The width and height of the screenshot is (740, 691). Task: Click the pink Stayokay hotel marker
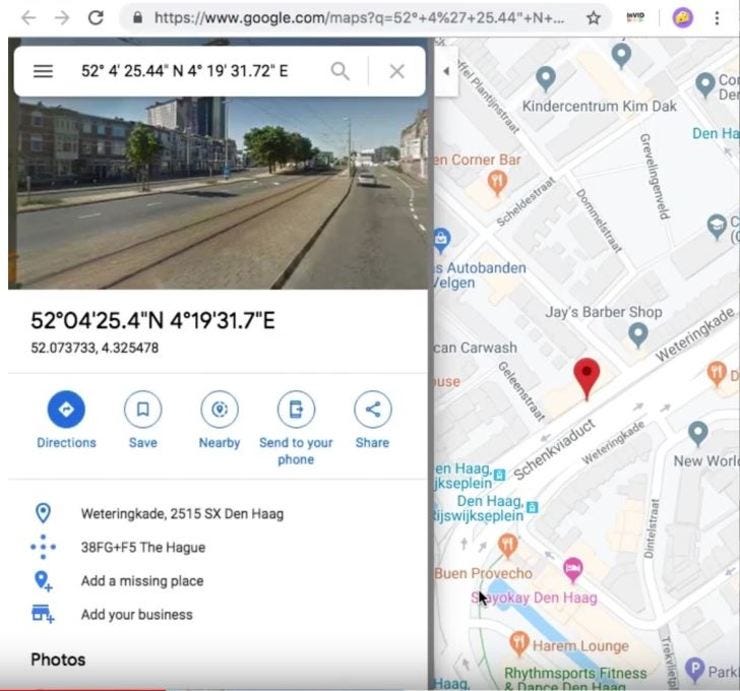coord(573,570)
